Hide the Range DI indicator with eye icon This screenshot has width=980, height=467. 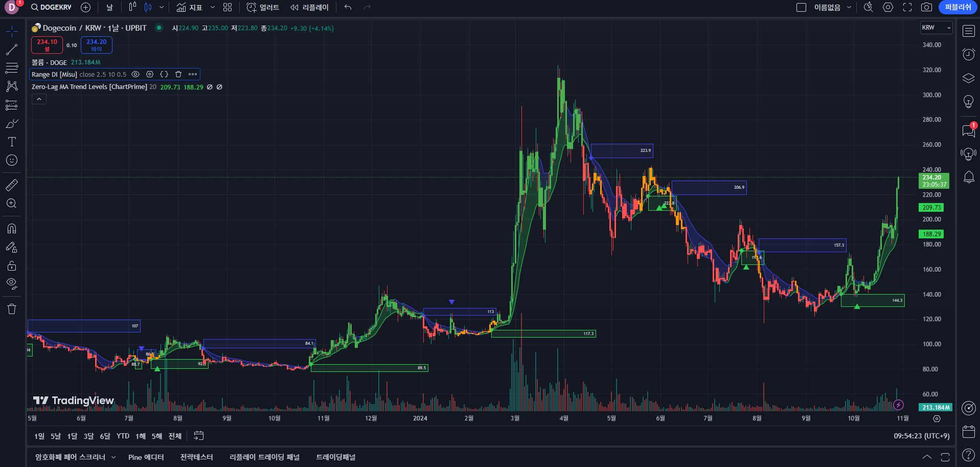[x=135, y=74]
